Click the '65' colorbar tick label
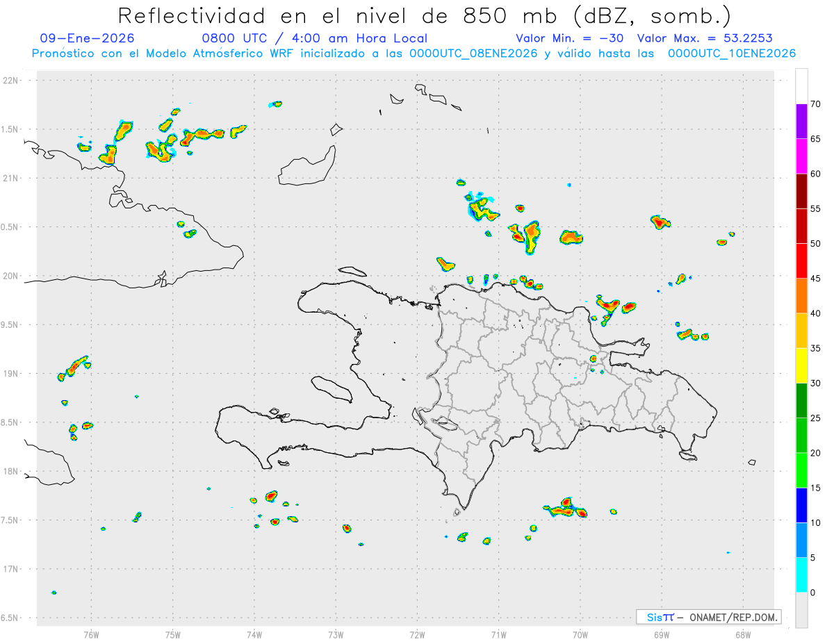 click(x=815, y=139)
